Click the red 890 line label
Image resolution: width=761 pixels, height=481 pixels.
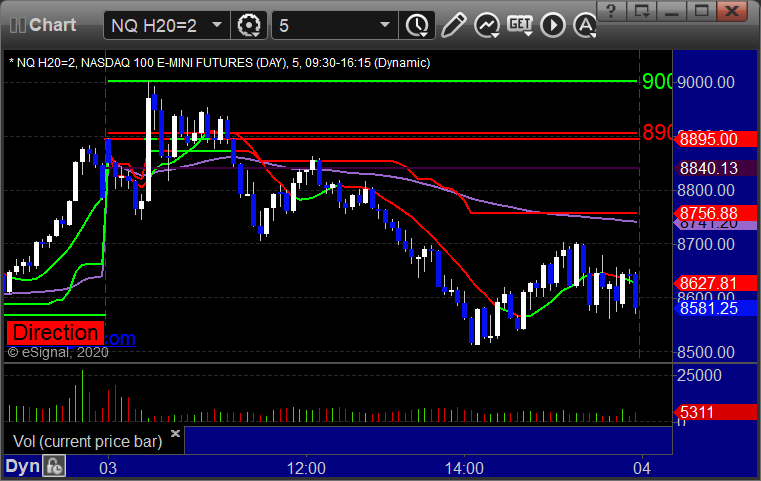pyautogui.click(x=657, y=132)
